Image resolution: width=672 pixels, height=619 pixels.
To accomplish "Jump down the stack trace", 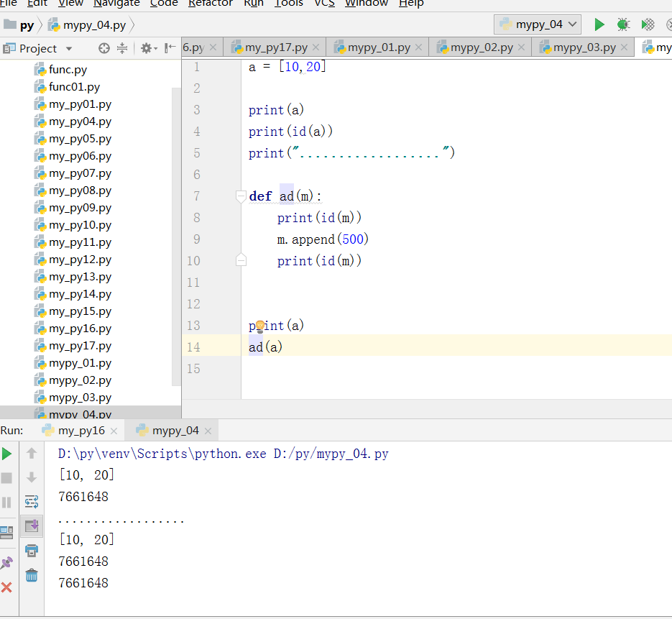I will tap(32, 477).
